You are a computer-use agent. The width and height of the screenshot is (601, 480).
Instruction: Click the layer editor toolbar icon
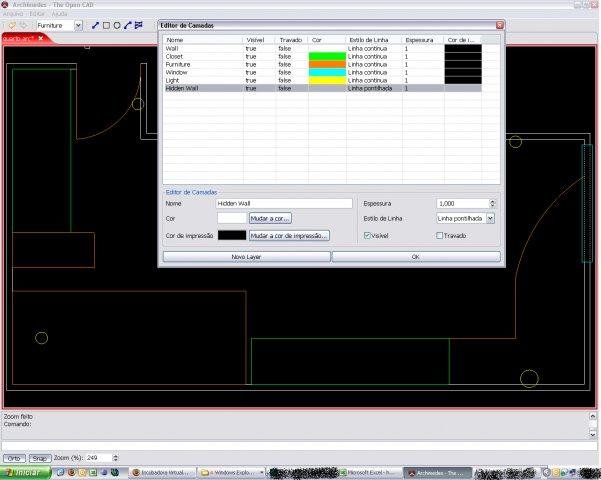138,25
